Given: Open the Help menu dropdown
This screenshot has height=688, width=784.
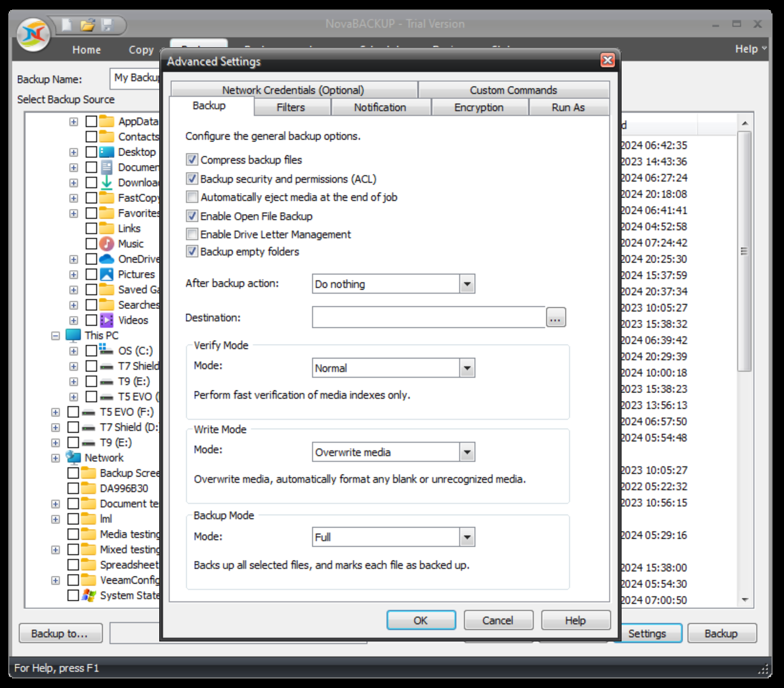Looking at the screenshot, I should 751,49.
